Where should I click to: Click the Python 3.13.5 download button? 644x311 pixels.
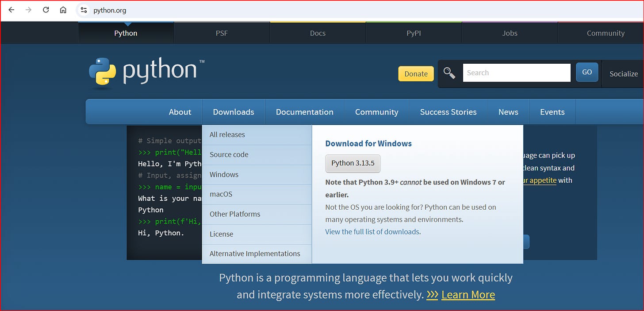[353, 163]
